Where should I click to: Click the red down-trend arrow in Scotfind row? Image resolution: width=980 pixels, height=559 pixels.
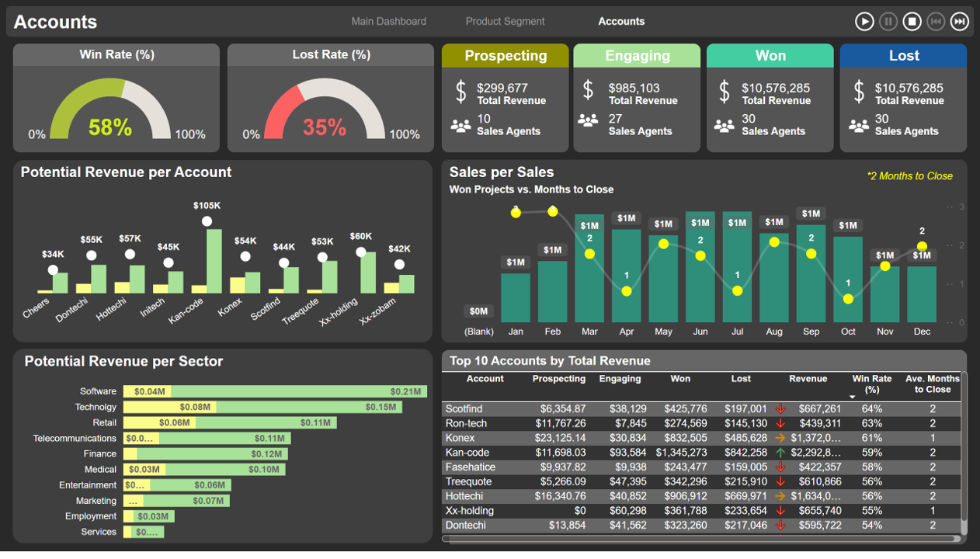pyautogui.click(x=779, y=409)
